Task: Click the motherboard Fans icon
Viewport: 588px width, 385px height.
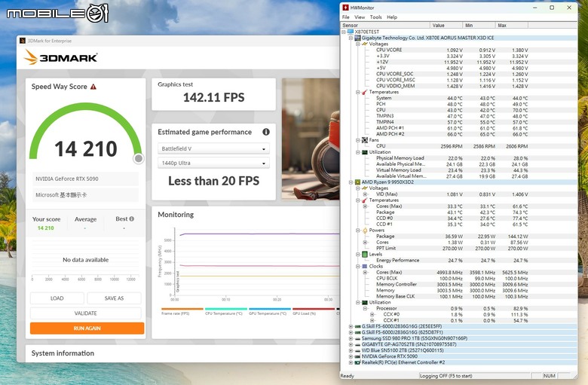Action: pyautogui.click(x=365, y=140)
